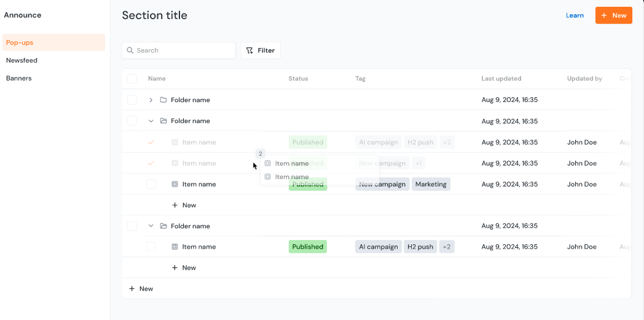Click the plus icon in the orange New button
644x320 pixels.
click(604, 15)
